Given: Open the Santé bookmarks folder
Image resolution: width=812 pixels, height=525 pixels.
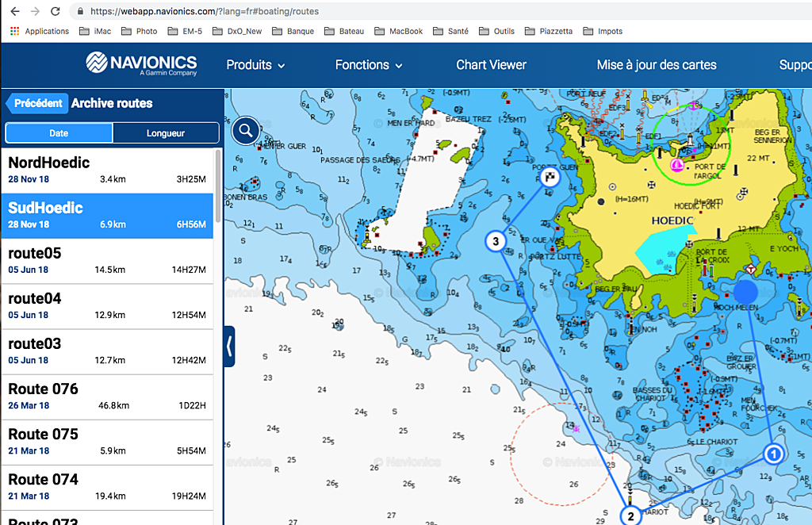Looking at the screenshot, I should (450, 31).
